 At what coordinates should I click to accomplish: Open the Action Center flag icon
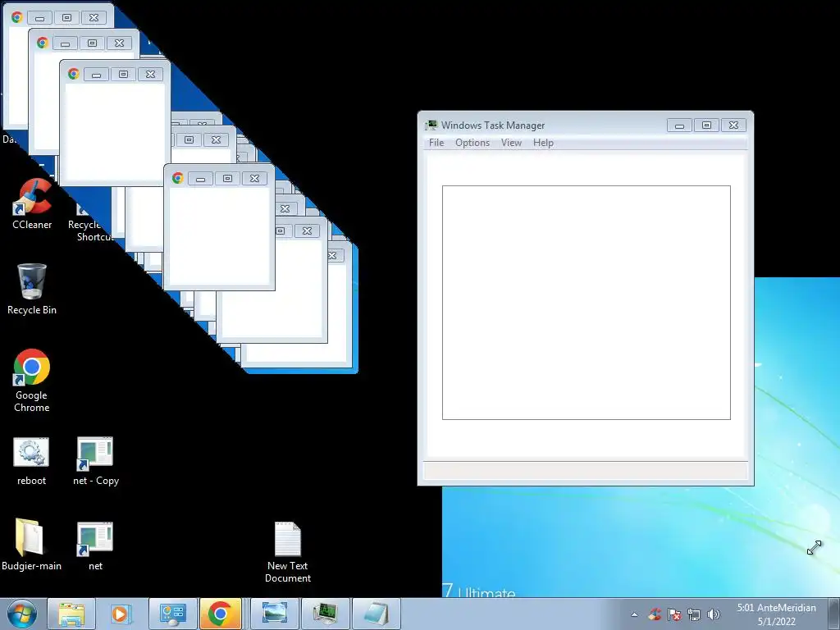pos(674,614)
